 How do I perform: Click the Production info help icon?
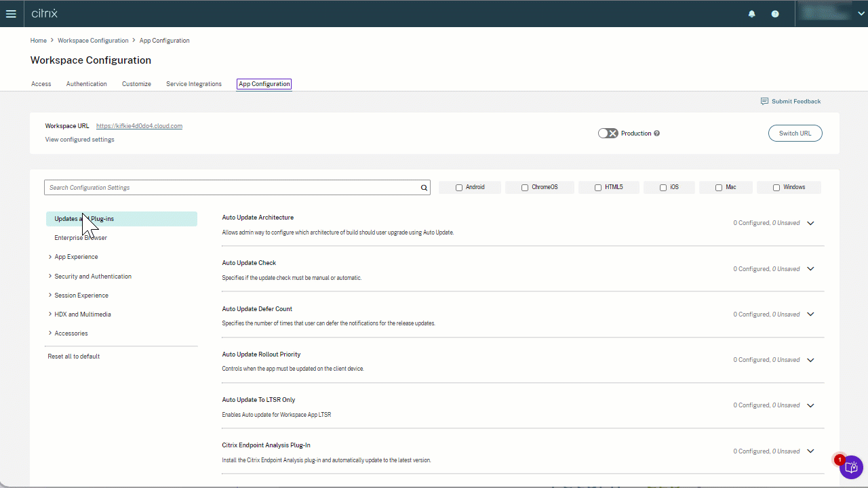coord(656,134)
